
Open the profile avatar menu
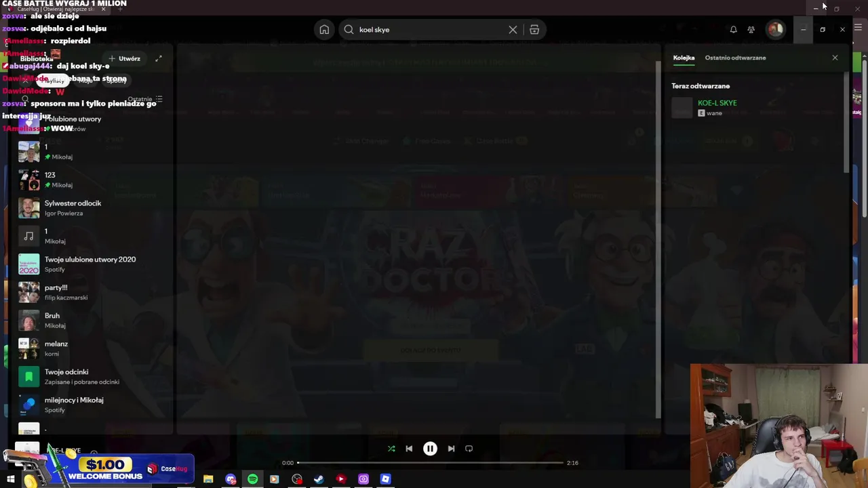tap(775, 29)
